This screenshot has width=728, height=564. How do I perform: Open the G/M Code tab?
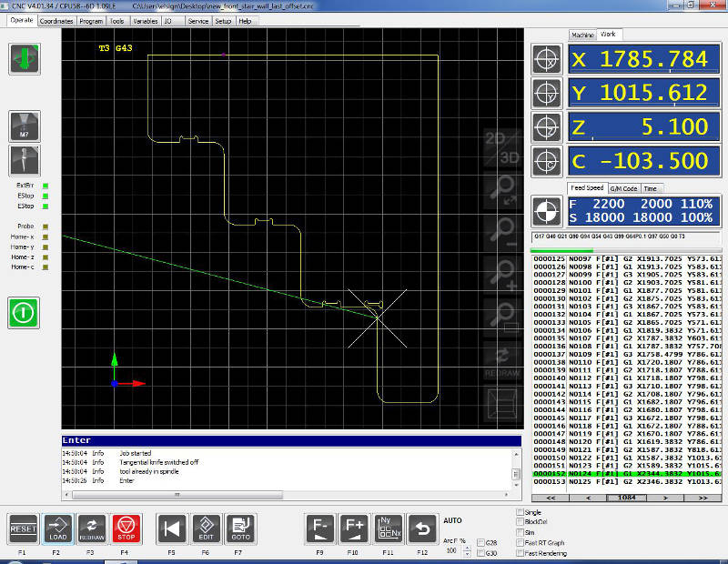tap(624, 188)
